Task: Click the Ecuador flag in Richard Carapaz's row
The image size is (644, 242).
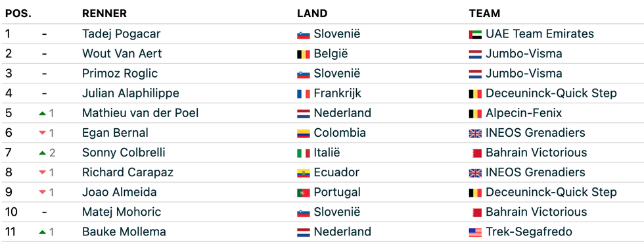Action: [x=303, y=173]
